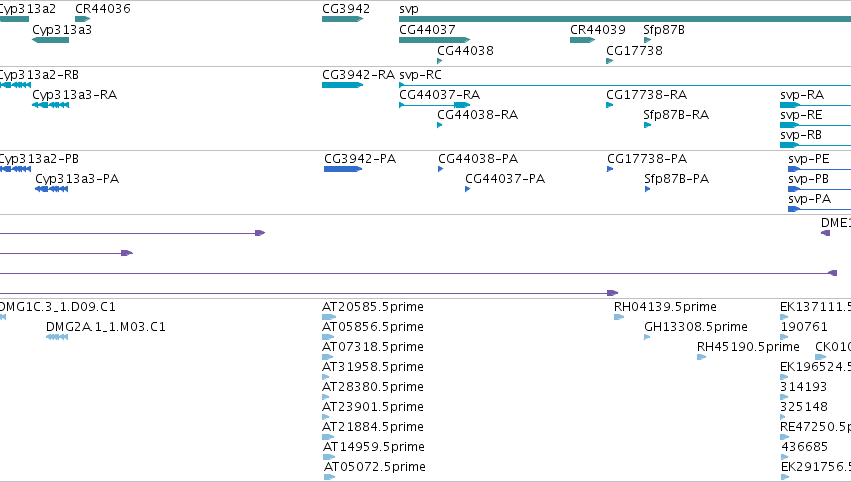851x482 pixels.
Task: Select the CG17738-PA protein label
Action: click(x=647, y=158)
